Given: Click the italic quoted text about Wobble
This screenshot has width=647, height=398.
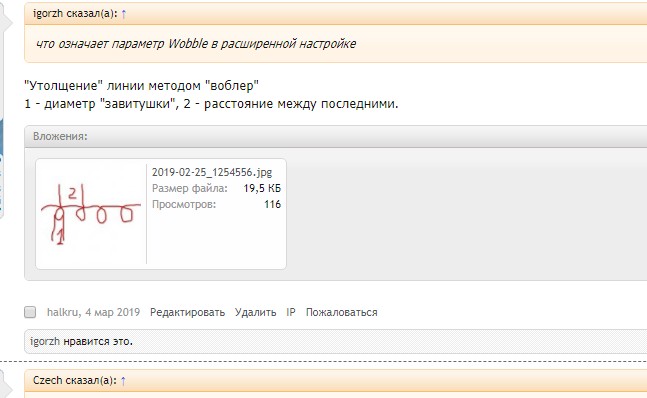Looking at the screenshot, I should (x=196, y=44).
